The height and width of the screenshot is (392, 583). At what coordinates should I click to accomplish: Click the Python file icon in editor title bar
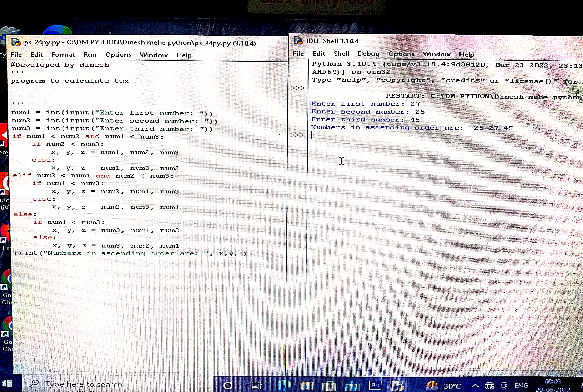pos(16,42)
